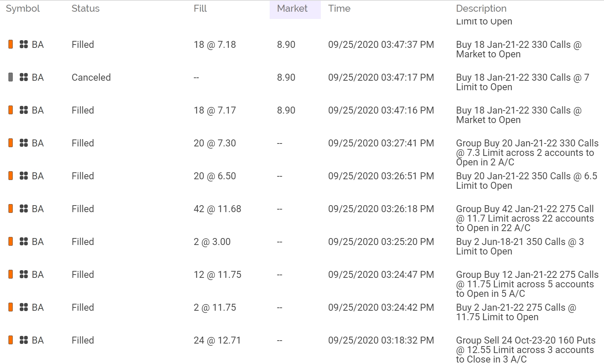Open the Group Sell 24 Oct-23-20 160 Puts description
The height and width of the screenshot is (364, 604).
(525, 350)
